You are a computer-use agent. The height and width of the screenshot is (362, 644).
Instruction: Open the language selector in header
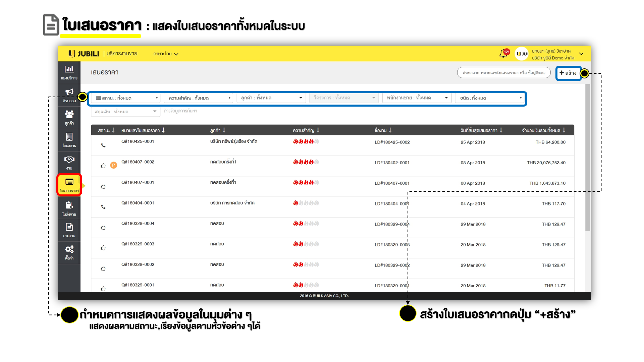[x=166, y=54]
